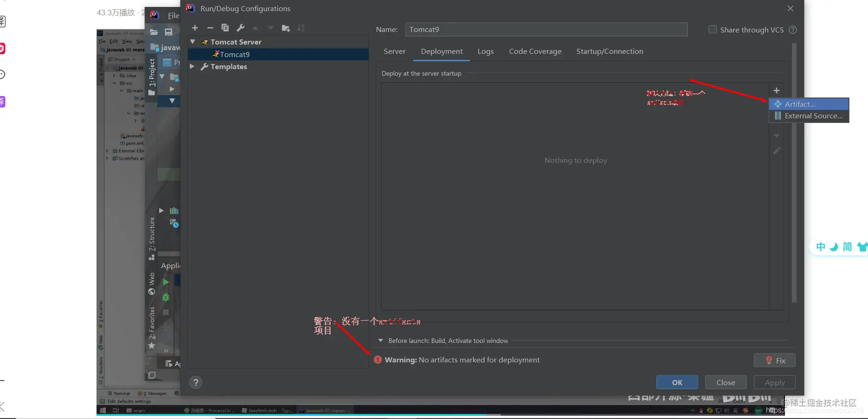Click the save icon in IDE toolbar

point(168,32)
